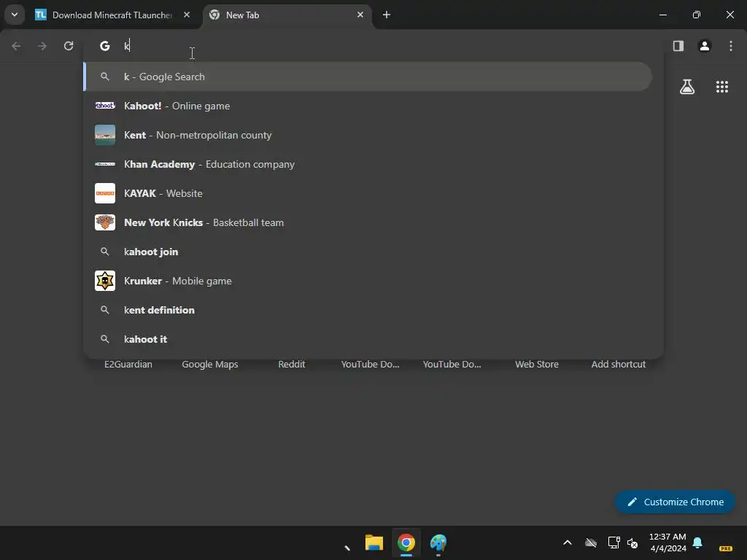Go back with the back arrow
Viewport: 747px width, 560px height.
(16, 46)
